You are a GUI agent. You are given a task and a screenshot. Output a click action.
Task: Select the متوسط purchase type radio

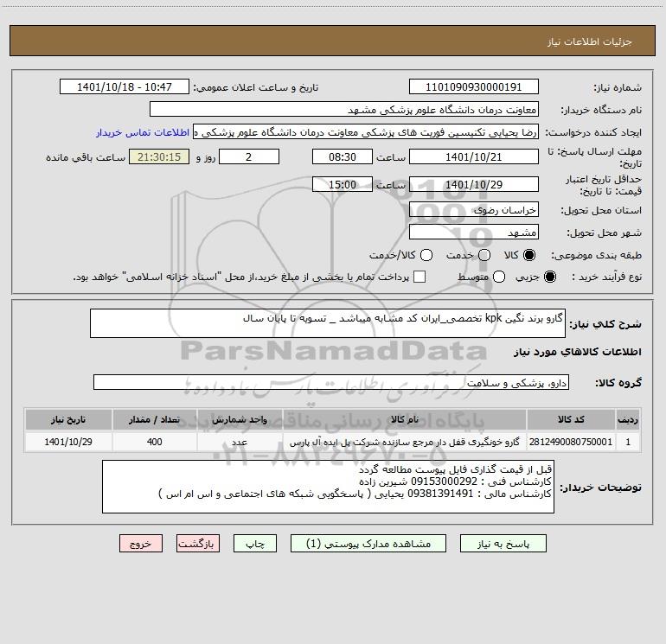[499, 277]
